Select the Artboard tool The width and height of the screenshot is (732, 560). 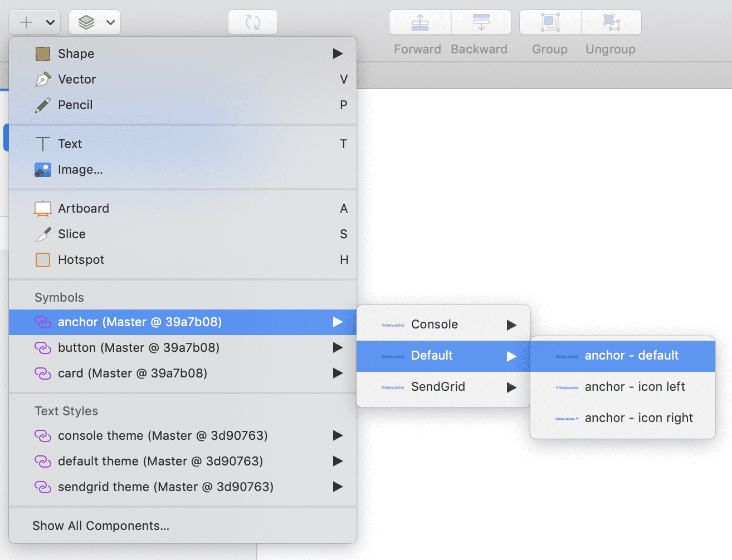pos(84,208)
